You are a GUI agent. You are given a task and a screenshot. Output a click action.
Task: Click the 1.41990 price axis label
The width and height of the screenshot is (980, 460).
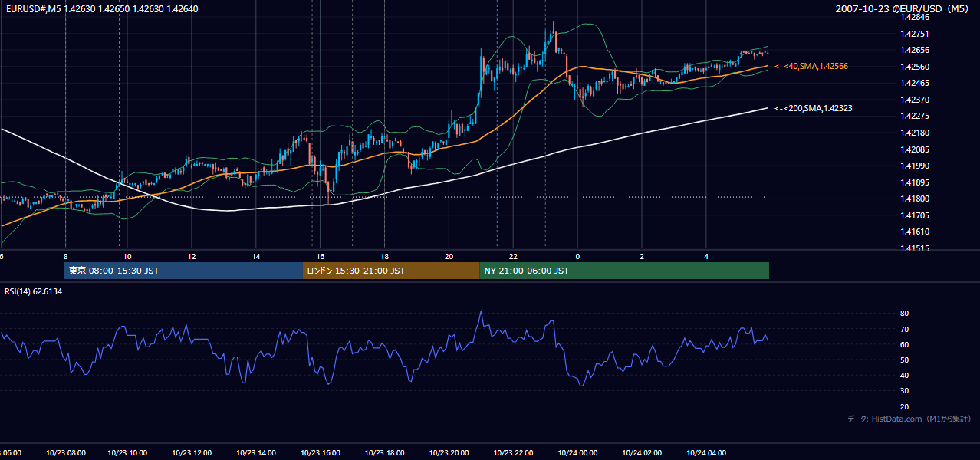click(915, 166)
